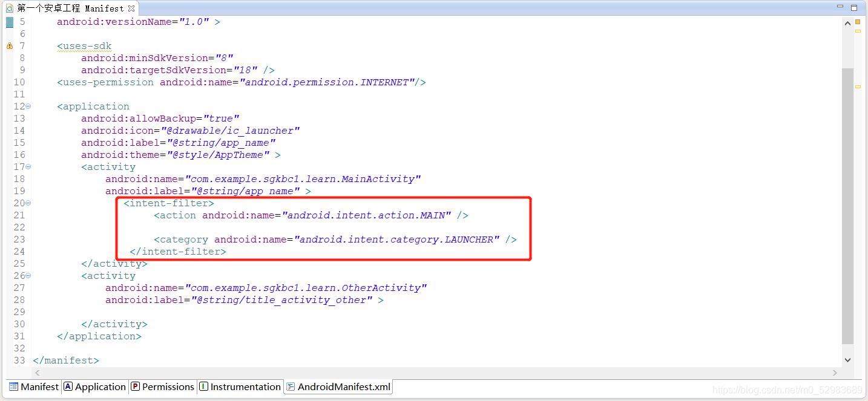Click the <activity tag on line 17
This screenshot has width=868, height=401.
(108, 167)
